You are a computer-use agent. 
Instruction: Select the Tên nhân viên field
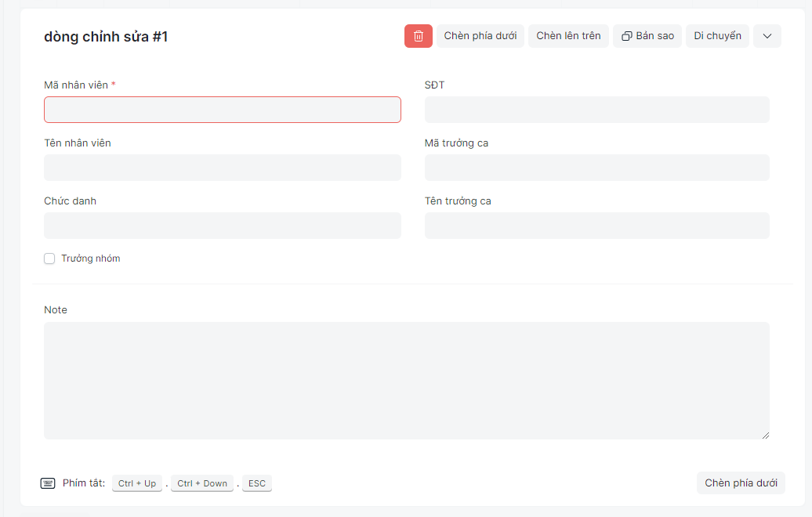pyautogui.click(x=222, y=168)
